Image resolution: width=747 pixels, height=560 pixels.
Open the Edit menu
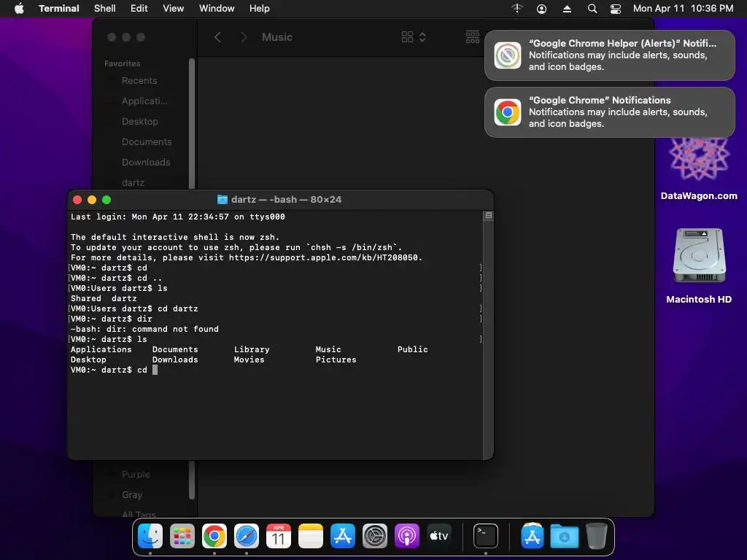[139, 9]
